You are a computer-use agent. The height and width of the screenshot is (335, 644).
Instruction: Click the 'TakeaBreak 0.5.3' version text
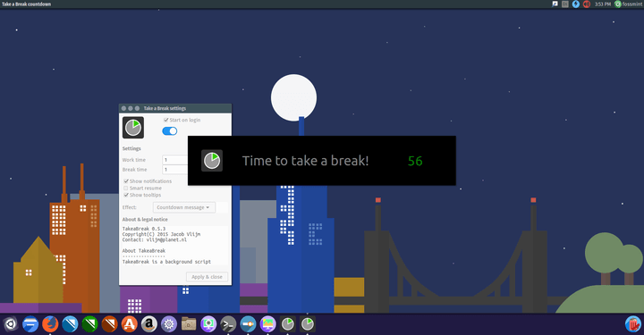click(x=144, y=229)
